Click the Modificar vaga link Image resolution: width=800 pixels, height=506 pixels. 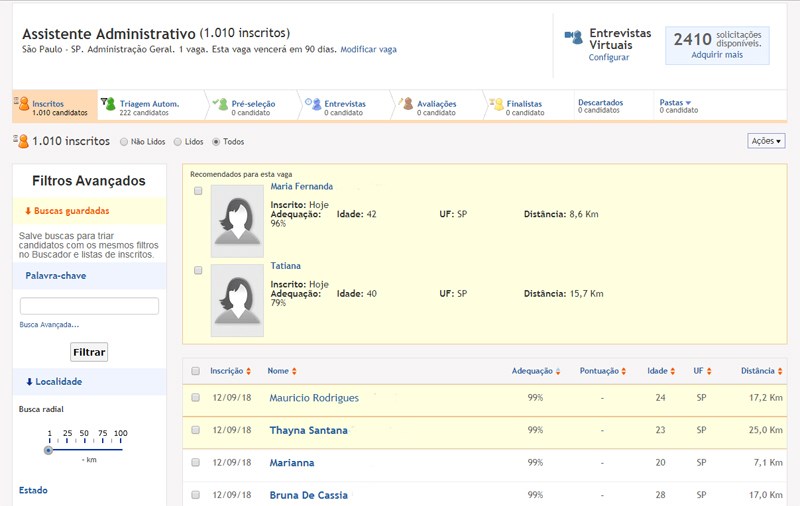(x=368, y=49)
